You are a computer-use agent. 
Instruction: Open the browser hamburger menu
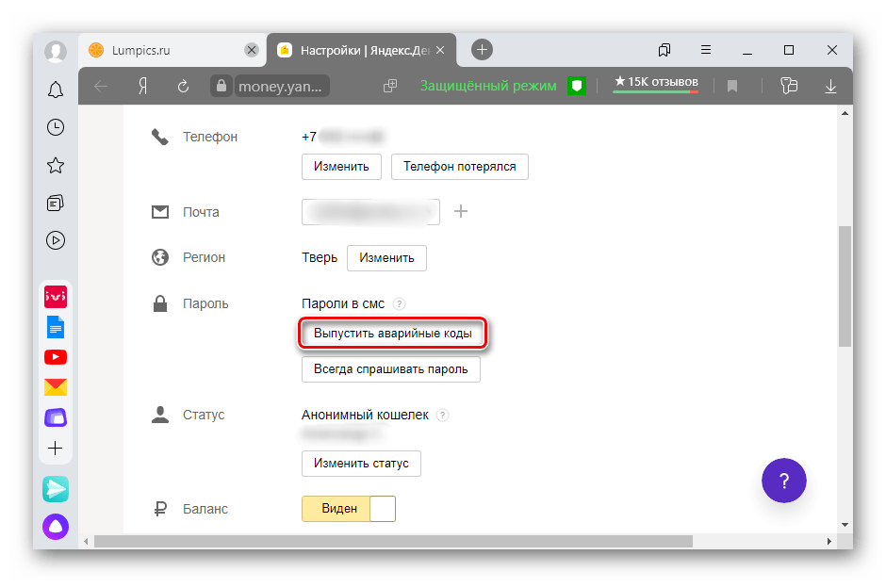click(x=706, y=50)
